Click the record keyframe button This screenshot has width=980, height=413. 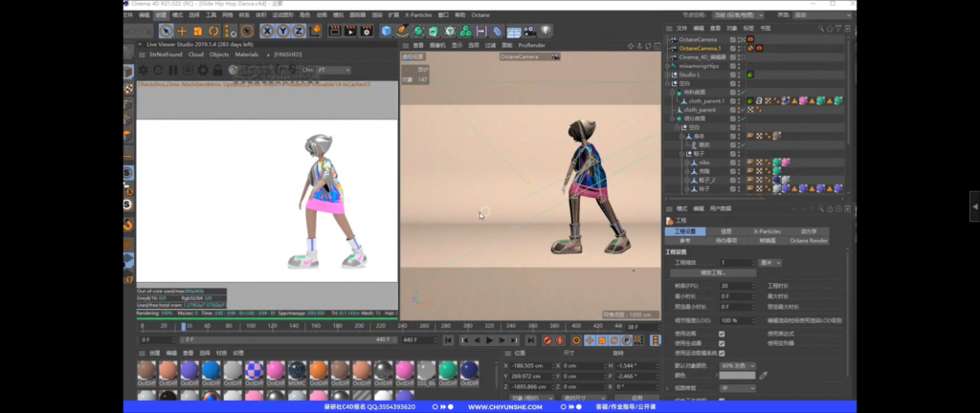[549, 339]
